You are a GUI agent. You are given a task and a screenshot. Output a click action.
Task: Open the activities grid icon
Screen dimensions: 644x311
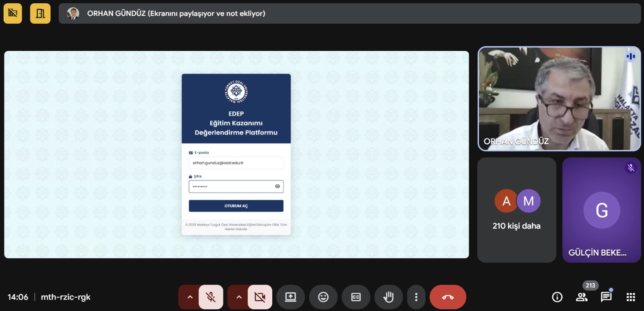tap(631, 297)
